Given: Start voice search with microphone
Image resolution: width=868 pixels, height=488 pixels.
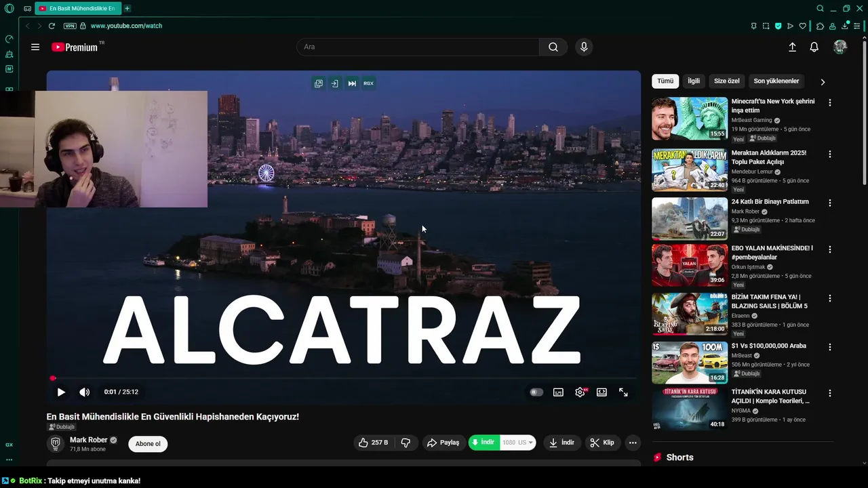Looking at the screenshot, I should 584,47.
